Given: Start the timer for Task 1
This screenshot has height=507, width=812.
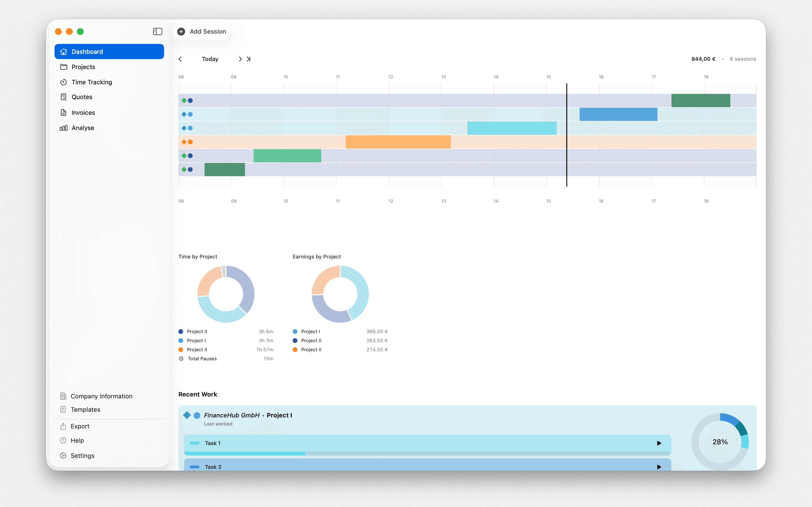Looking at the screenshot, I should tap(659, 443).
